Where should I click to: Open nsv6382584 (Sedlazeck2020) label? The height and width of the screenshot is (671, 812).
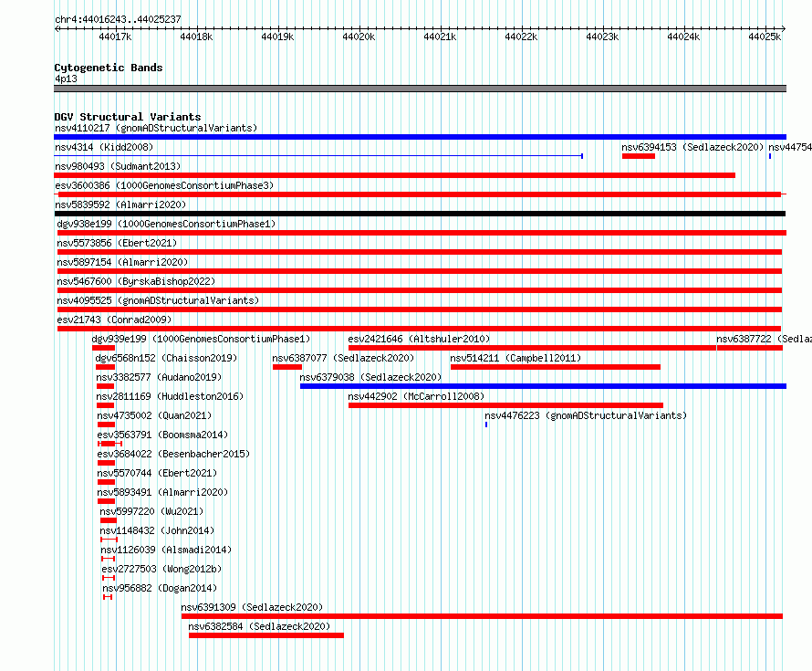[259, 626]
